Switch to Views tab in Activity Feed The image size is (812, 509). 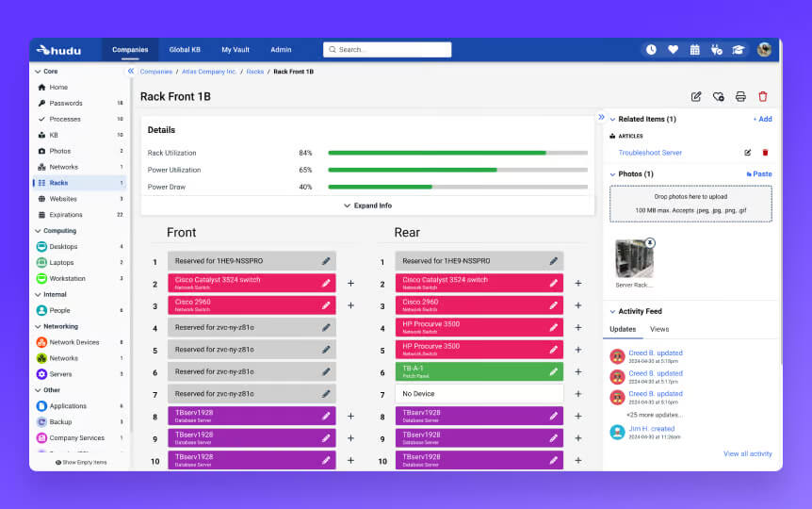coord(659,329)
